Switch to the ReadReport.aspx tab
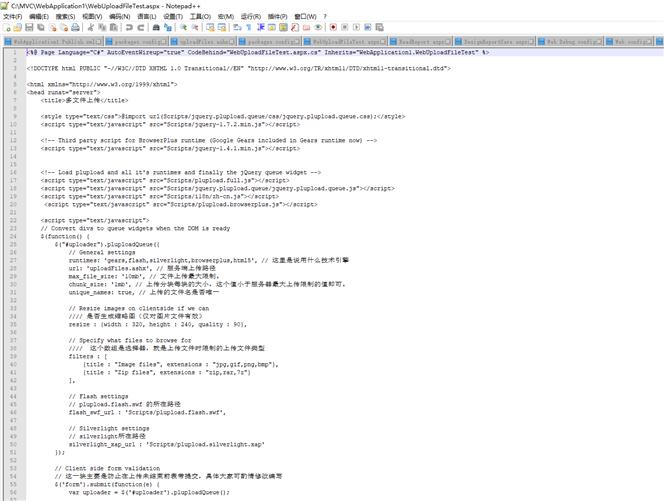This screenshot has height=501, width=664. pos(421,42)
